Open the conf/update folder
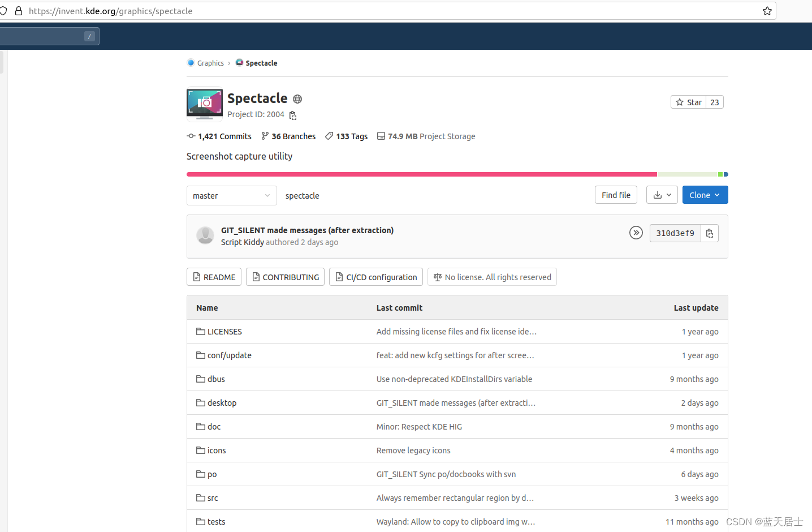Viewport: 812px width, 532px height. pos(230,355)
